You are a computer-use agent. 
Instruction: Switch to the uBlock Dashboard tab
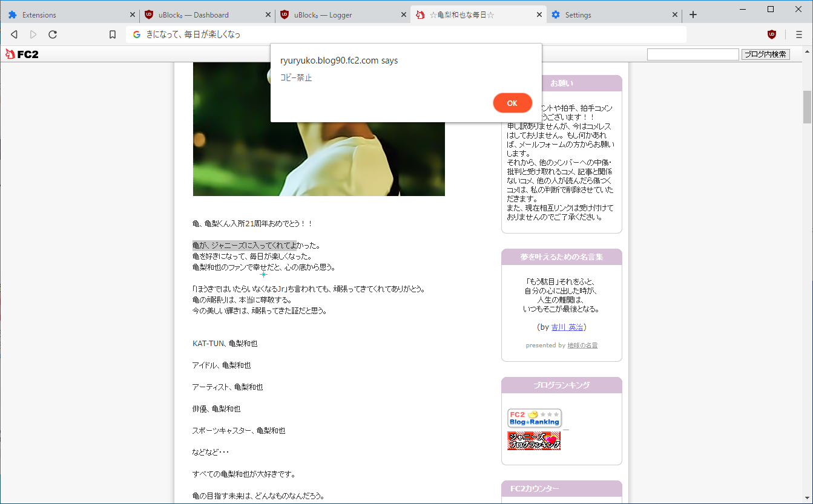click(x=206, y=15)
